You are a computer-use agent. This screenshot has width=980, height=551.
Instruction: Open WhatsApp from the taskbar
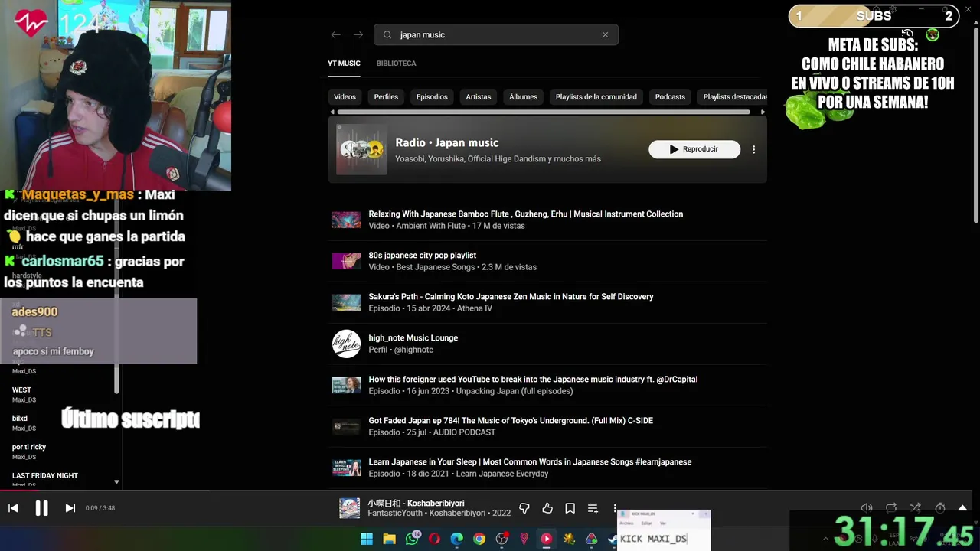coord(412,539)
